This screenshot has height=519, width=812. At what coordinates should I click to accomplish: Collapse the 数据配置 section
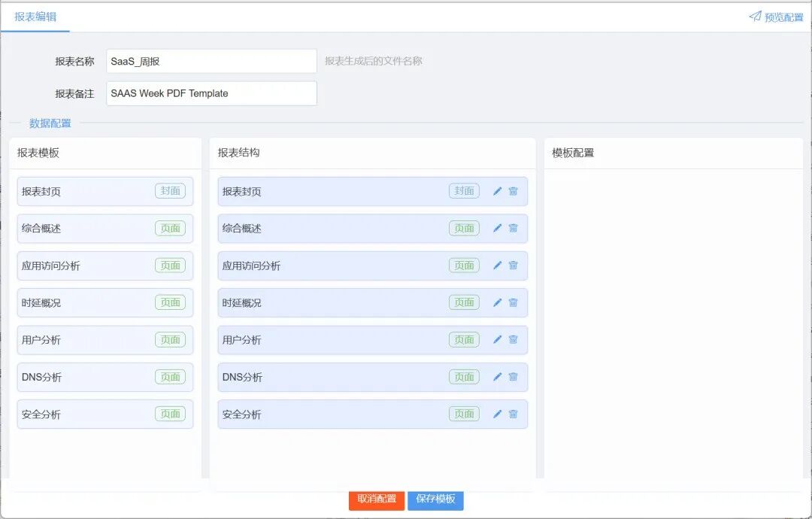(51, 122)
